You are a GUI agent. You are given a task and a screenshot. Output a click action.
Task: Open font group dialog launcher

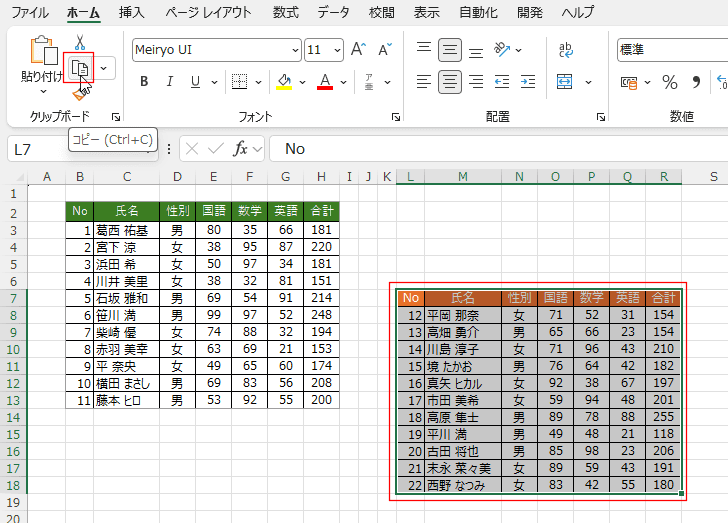coord(396,117)
